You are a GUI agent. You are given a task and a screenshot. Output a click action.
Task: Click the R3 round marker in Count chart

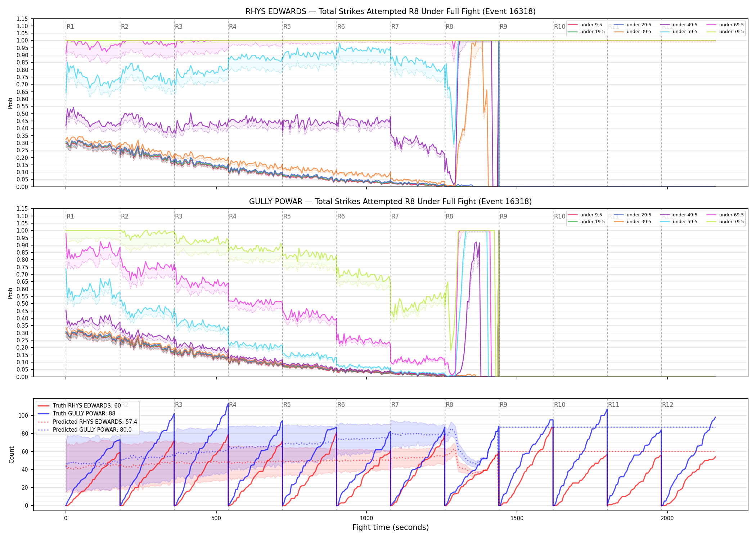click(179, 405)
